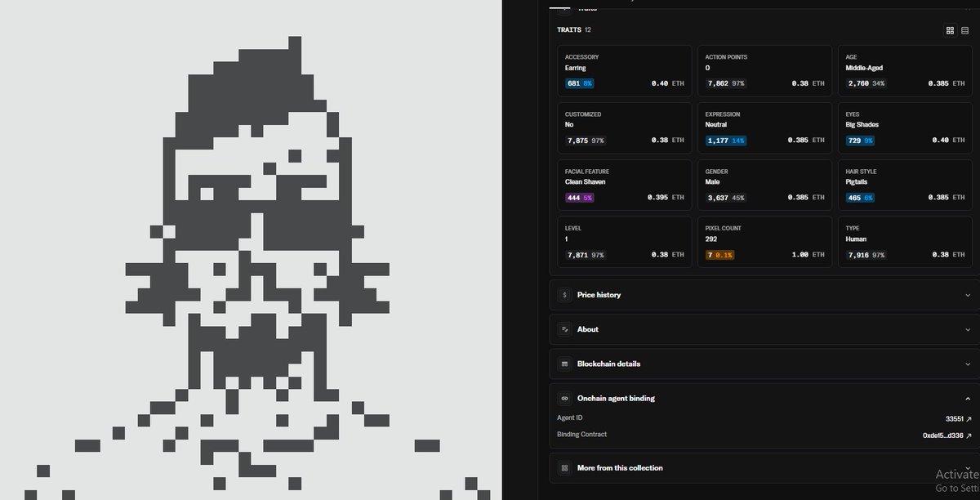Click the chain-link icon of Onchain agent binding
The height and width of the screenshot is (500, 980).
point(563,398)
